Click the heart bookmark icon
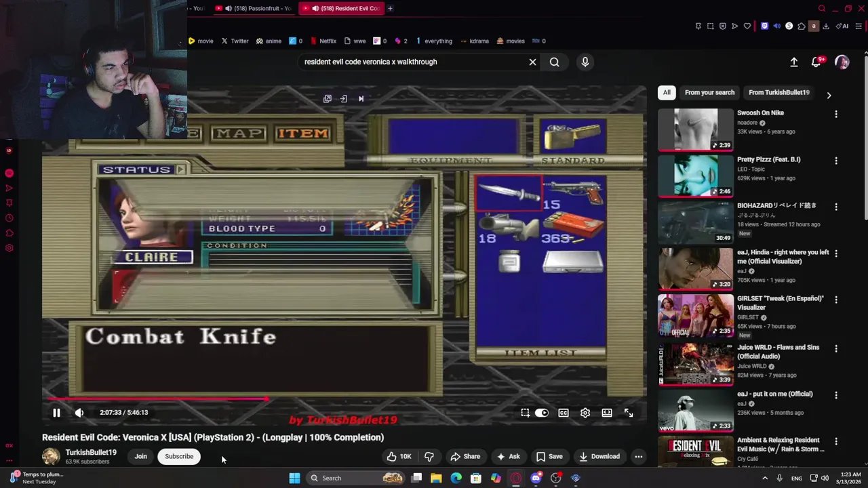 tap(747, 26)
